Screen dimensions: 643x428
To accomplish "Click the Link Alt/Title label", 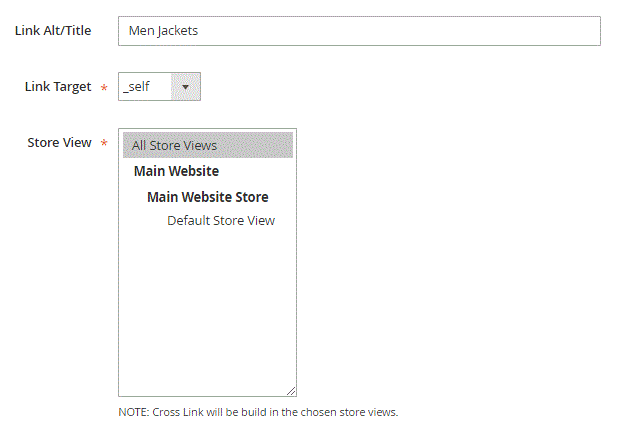I will pos(53,31).
